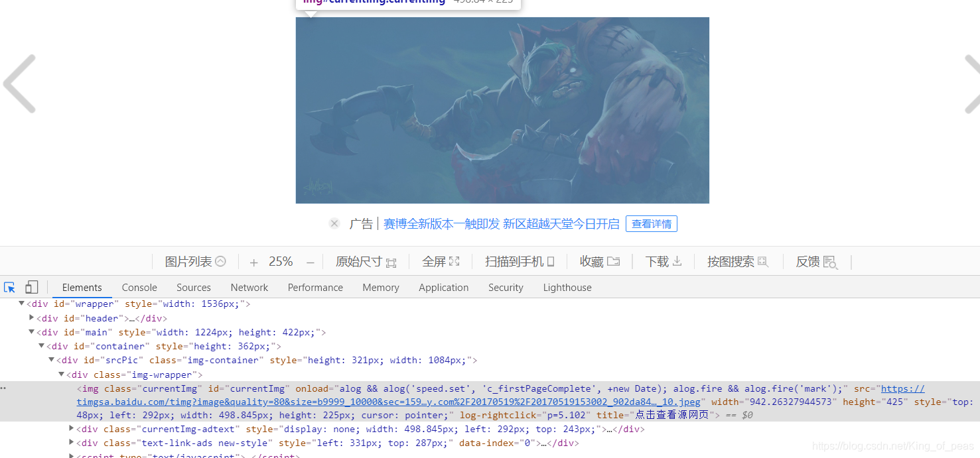Screen dimensions: 980x458
Task: Zoom in with the plus icon
Action: tap(253, 262)
